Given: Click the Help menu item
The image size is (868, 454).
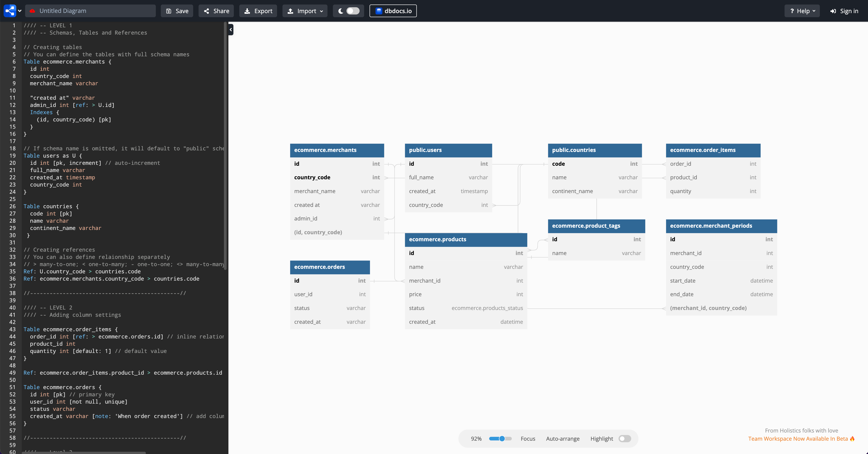Looking at the screenshot, I should (802, 11).
